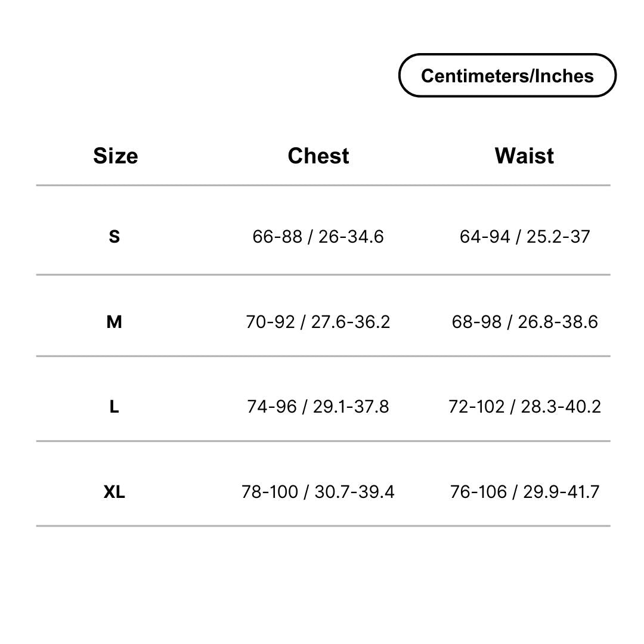Select the XL size row label
The width and height of the screenshot is (644, 644).
(114, 491)
